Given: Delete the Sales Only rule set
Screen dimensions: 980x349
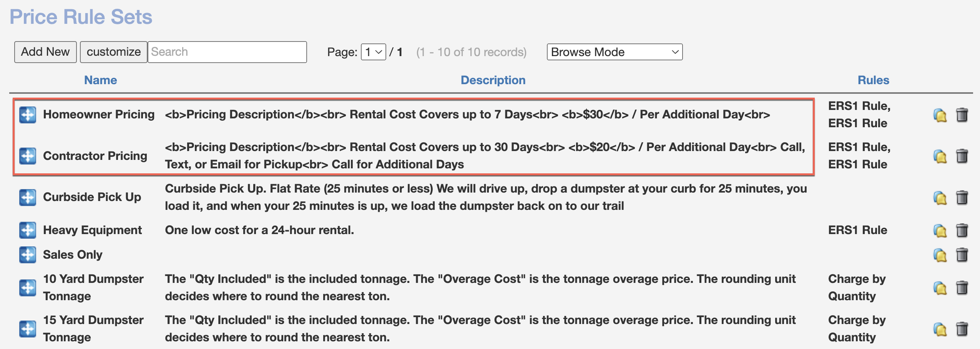Looking at the screenshot, I should click(x=962, y=255).
